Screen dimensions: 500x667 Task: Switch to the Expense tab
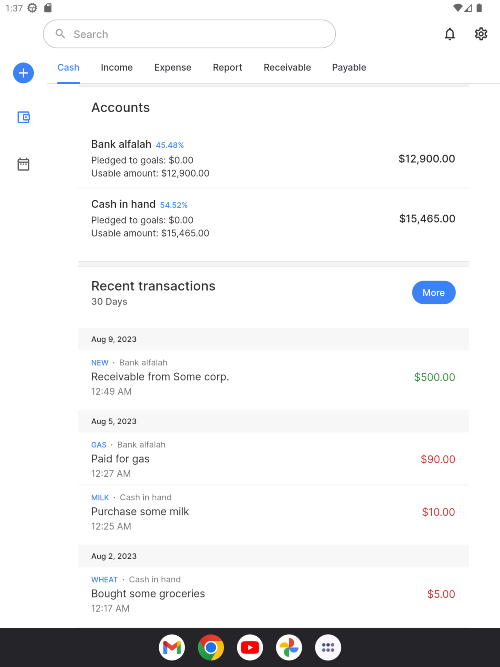point(173,68)
